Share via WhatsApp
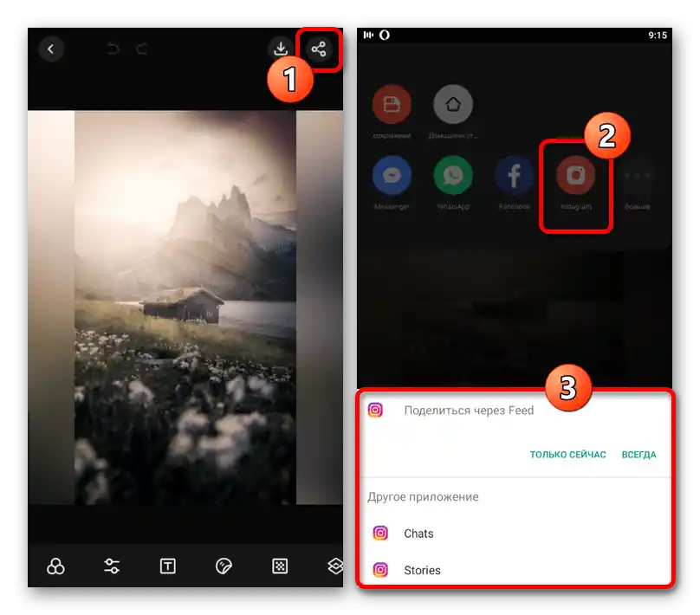 point(453,175)
